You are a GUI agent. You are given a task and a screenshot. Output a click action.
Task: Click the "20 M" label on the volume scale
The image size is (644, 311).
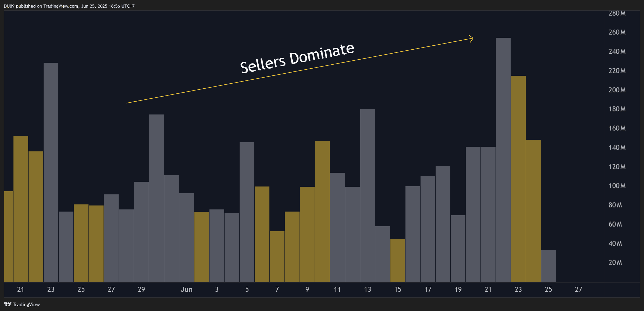615,262
